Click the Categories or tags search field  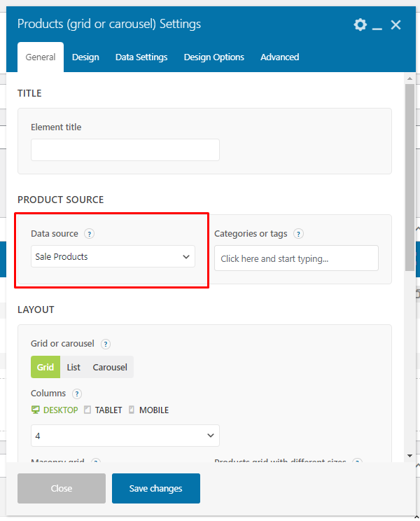tap(296, 258)
